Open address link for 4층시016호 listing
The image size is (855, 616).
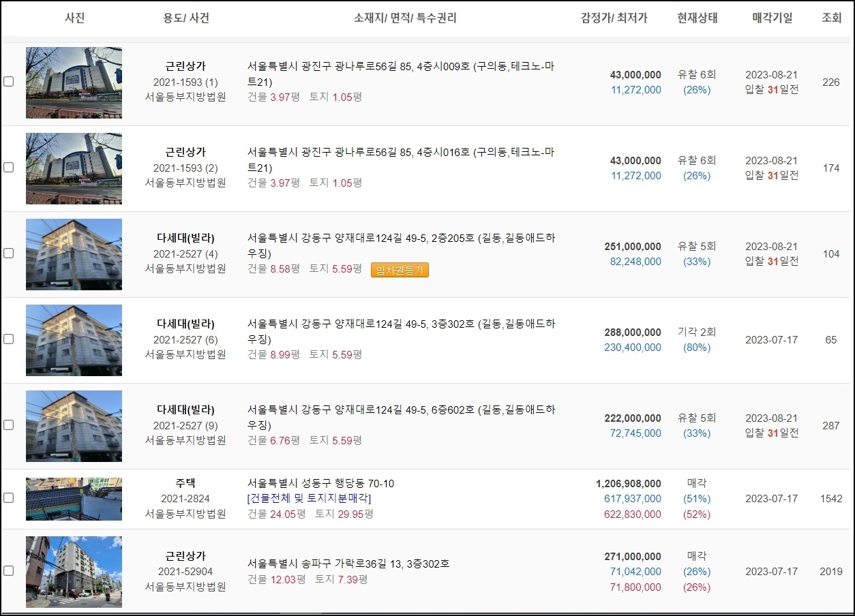pyautogui.click(x=401, y=160)
